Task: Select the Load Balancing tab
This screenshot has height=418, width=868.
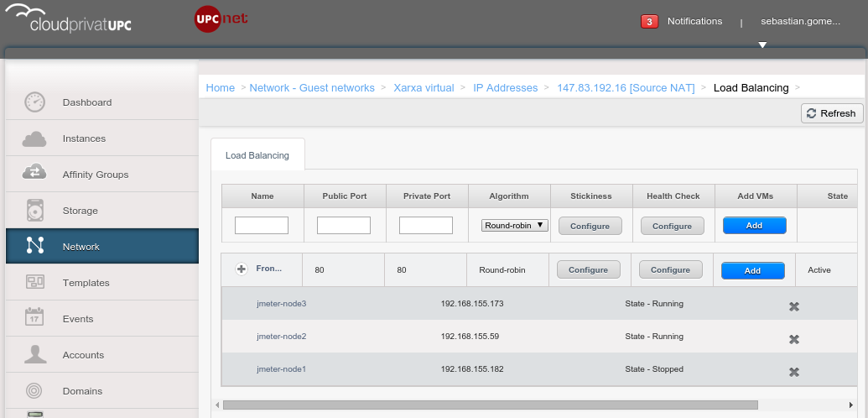Action: click(x=257, y=155)
